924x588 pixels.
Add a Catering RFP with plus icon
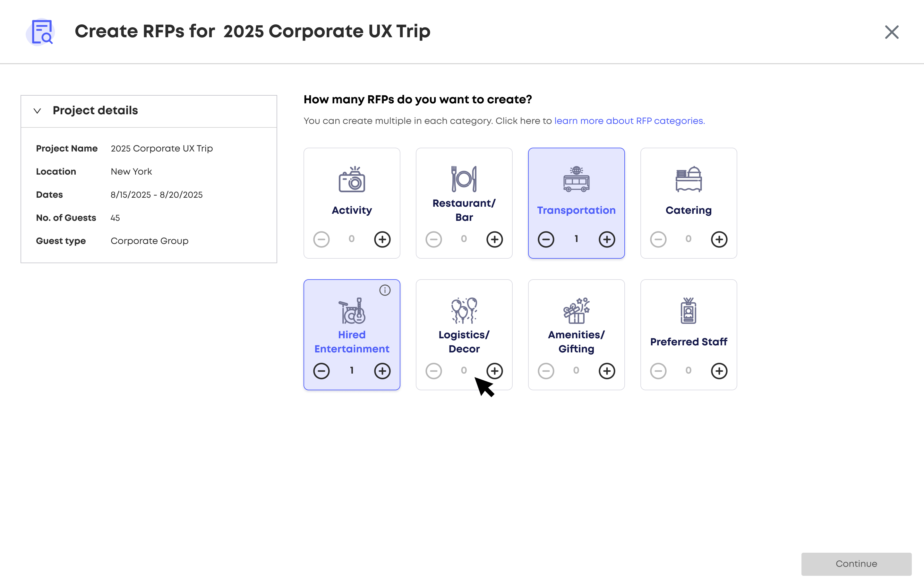(x=719, y=239)
